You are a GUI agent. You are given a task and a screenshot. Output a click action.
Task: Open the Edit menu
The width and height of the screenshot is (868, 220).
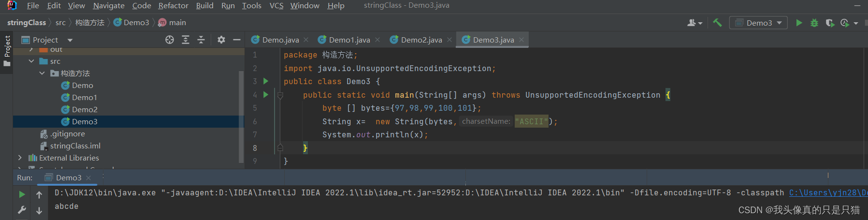point(54,5)
